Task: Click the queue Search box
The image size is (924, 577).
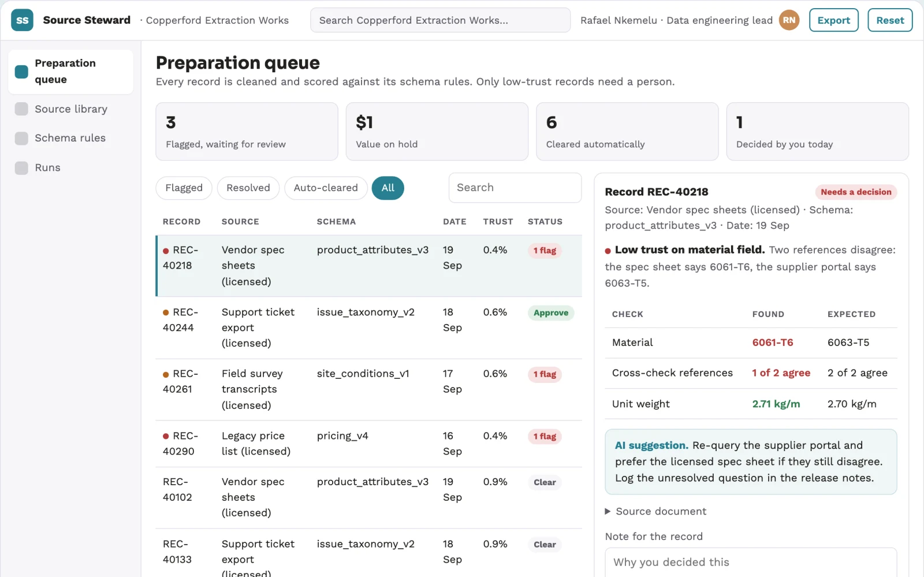Action: 515,188
